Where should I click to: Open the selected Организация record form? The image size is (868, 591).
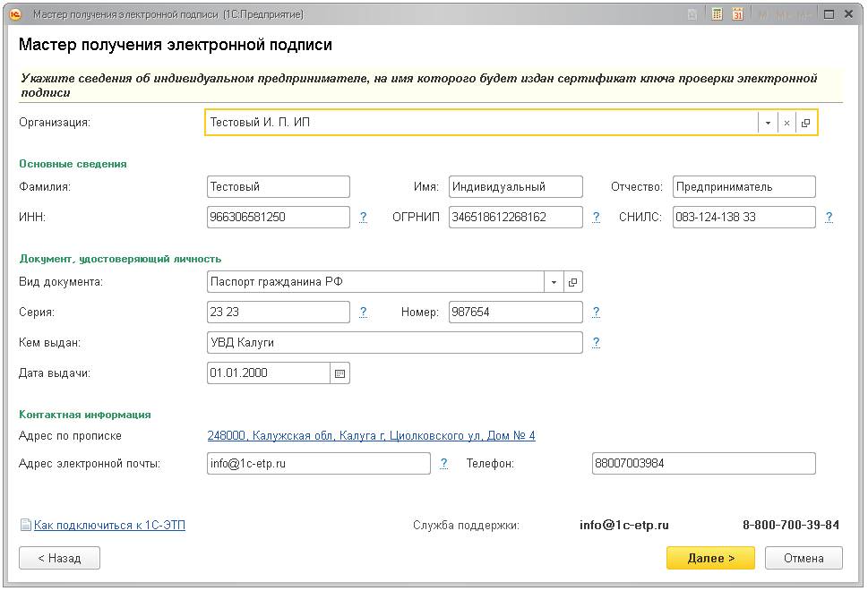click(x=805, y=123)
